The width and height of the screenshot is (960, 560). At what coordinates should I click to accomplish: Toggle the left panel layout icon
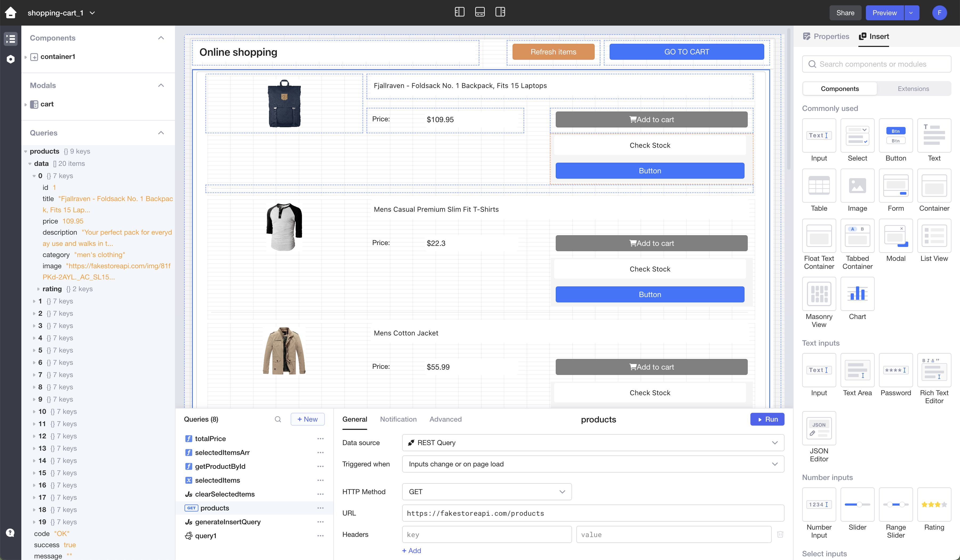click(459, 12)
